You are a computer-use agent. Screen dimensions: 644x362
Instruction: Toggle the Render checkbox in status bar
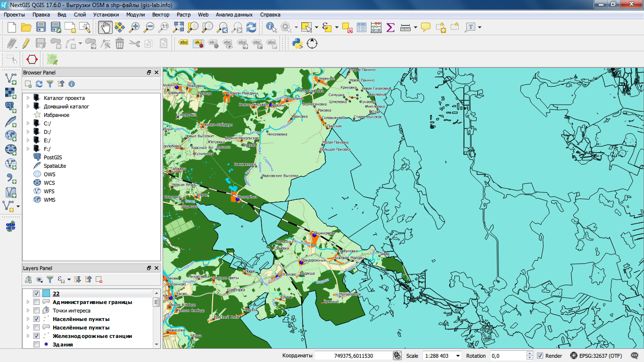pyautogui.click(x=540, y=356)
